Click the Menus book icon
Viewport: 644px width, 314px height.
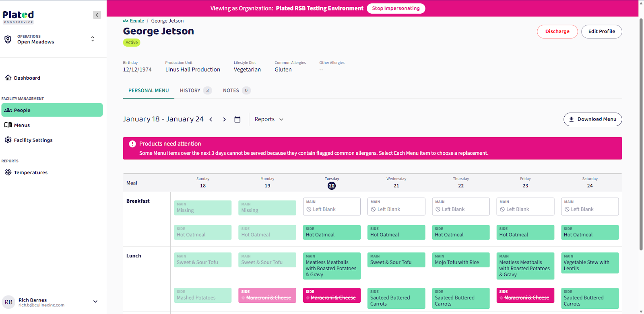coord(8,125)
